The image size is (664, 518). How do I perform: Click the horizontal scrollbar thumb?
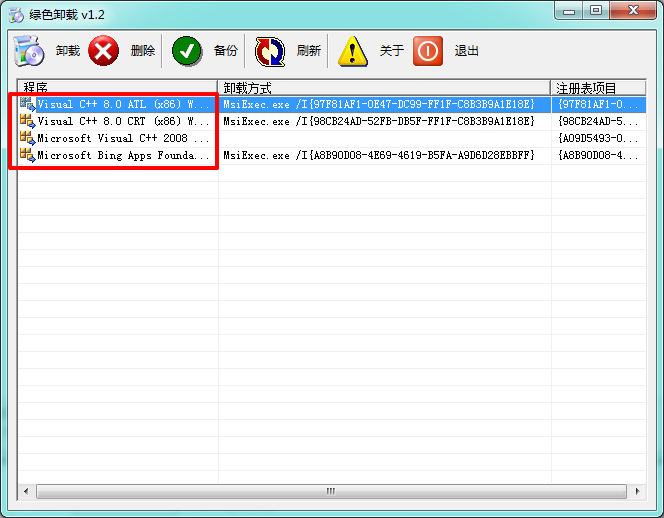pyautogui.click(x=331, y=491)
